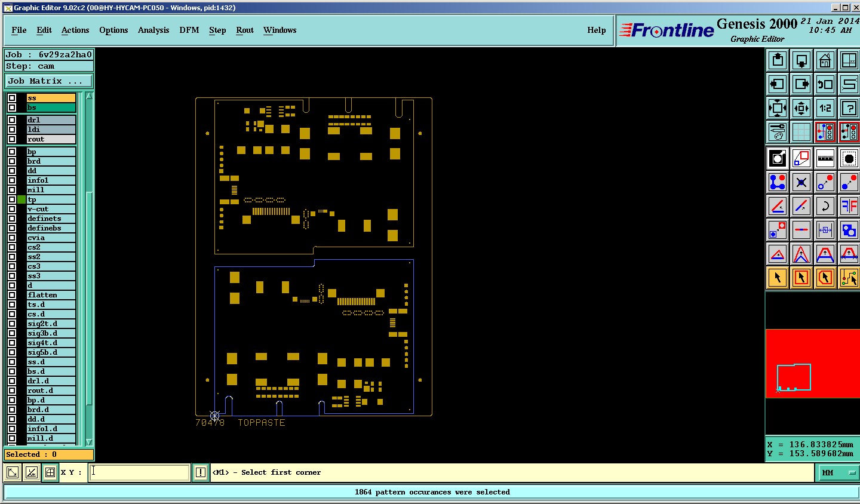Click layer list scroll down arrow
The image size is (860, 504).
point(89,442)
